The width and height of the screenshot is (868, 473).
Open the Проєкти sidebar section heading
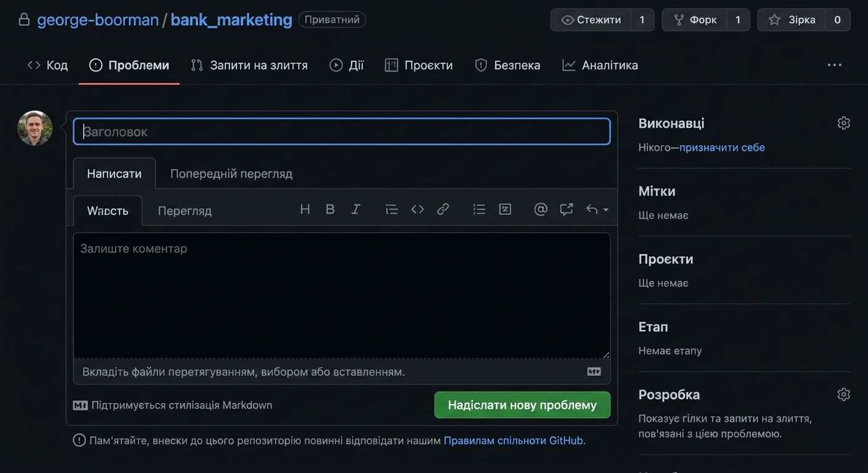click(666, 259)
